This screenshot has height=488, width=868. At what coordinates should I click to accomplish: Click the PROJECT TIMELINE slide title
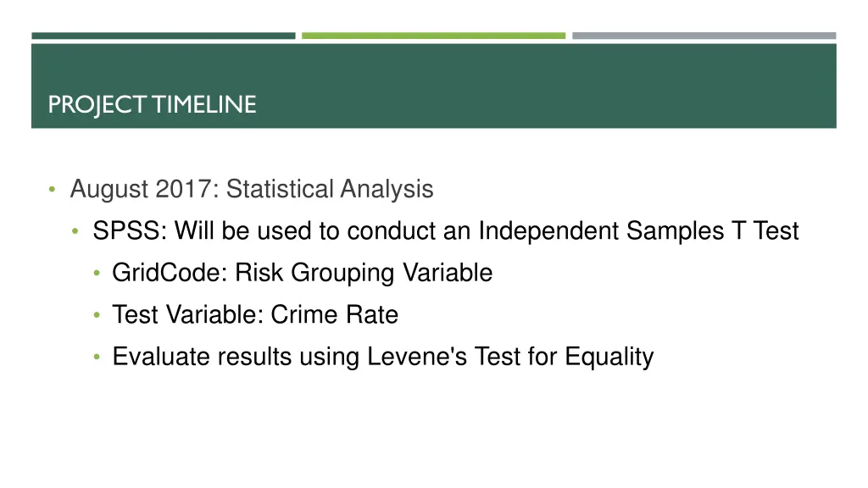tap(153, 105)
